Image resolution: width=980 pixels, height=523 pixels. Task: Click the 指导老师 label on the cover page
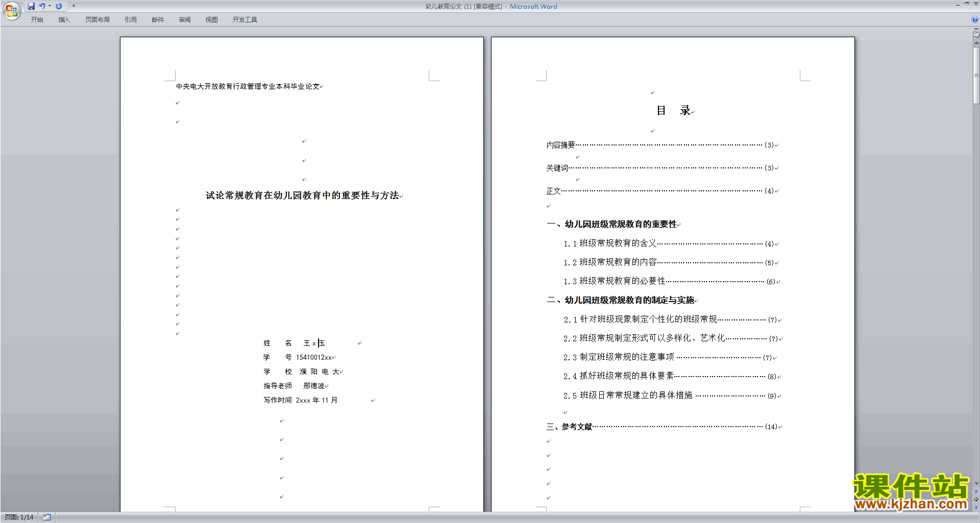pos(278,386)
